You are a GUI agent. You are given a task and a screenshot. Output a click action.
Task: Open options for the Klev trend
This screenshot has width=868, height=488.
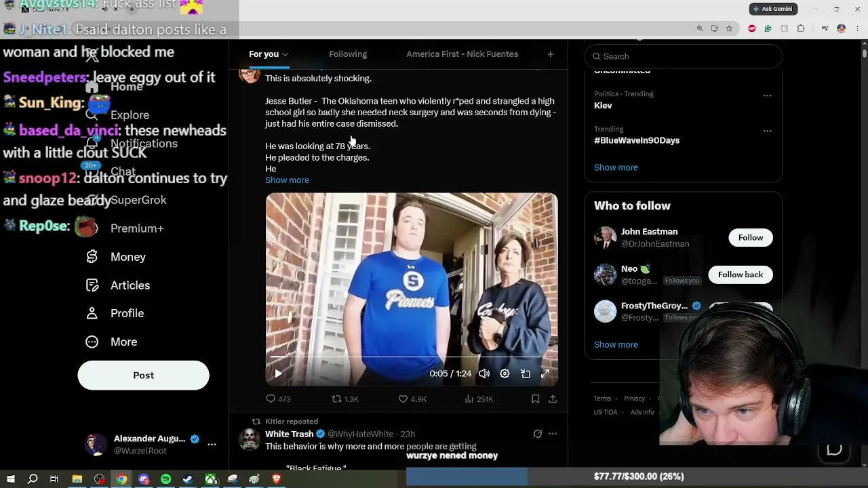pos(767,96)
